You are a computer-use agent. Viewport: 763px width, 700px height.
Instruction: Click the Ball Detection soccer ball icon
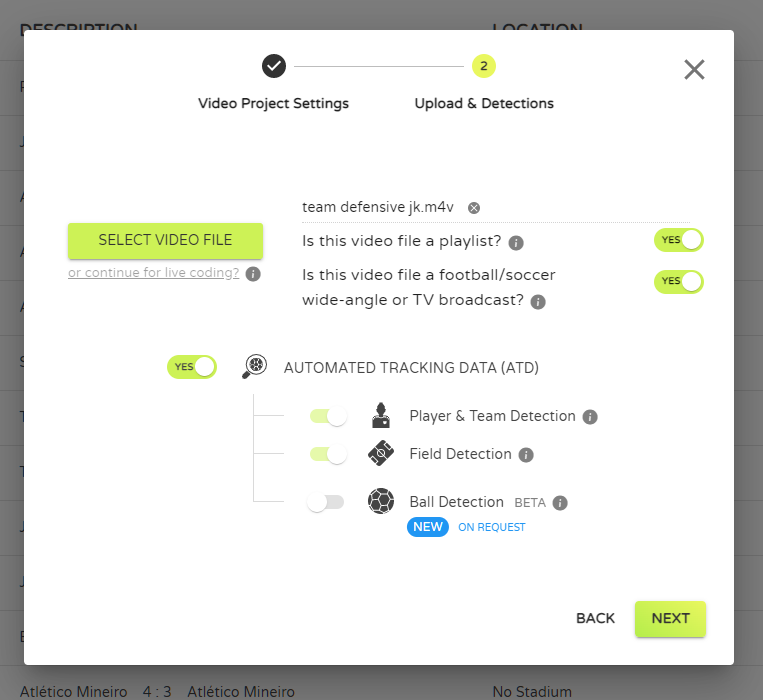coord(381,501)
